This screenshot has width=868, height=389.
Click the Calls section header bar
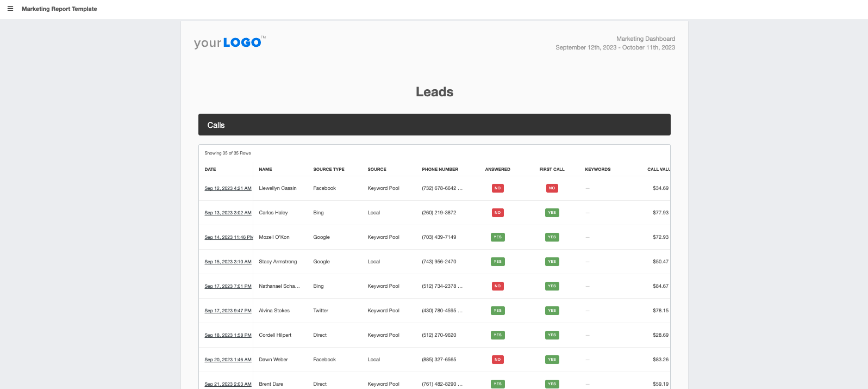434,125
